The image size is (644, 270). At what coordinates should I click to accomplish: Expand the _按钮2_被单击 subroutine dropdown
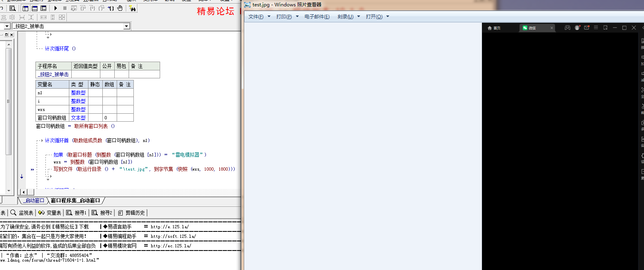click(x=127, y=26)
